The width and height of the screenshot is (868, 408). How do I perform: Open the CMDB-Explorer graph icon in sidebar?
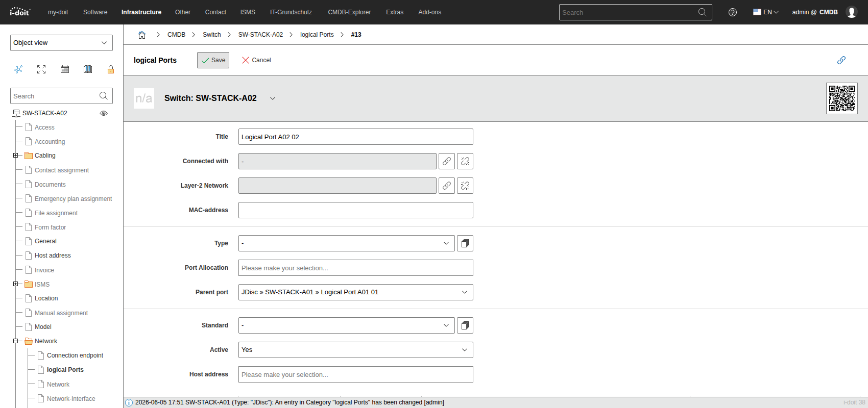click(18, 69)
